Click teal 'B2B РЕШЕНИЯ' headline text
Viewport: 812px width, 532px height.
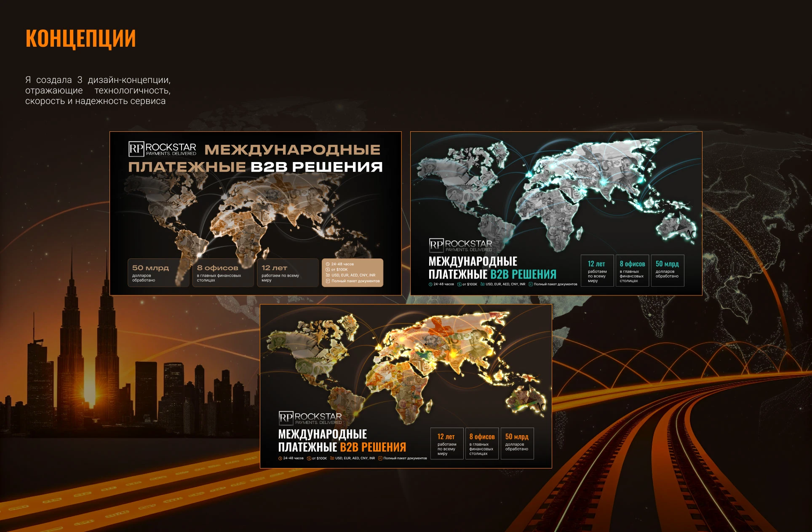point(523,274)
